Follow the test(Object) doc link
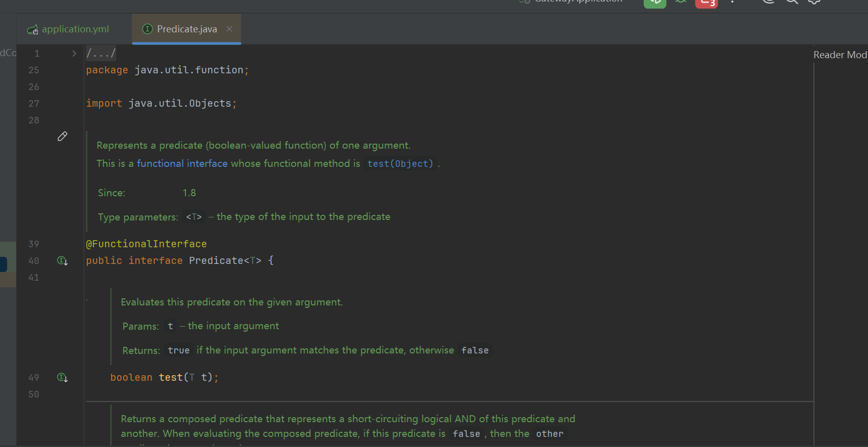868x447 pixels. point(400,164)
